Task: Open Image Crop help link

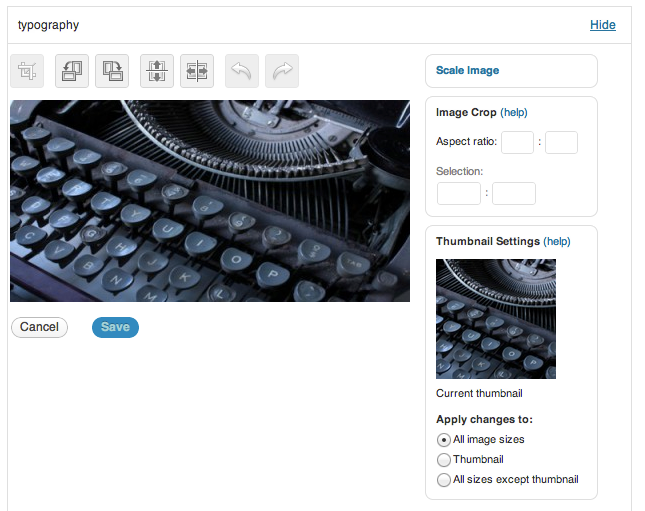Action: [x=514, y=112]
